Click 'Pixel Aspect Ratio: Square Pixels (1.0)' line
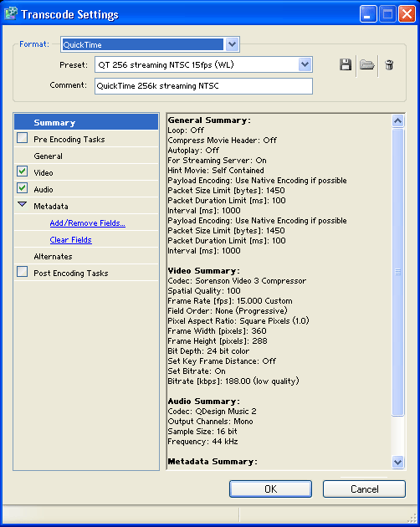The height and width of the screenshot is (527, 420). point(238,321)
